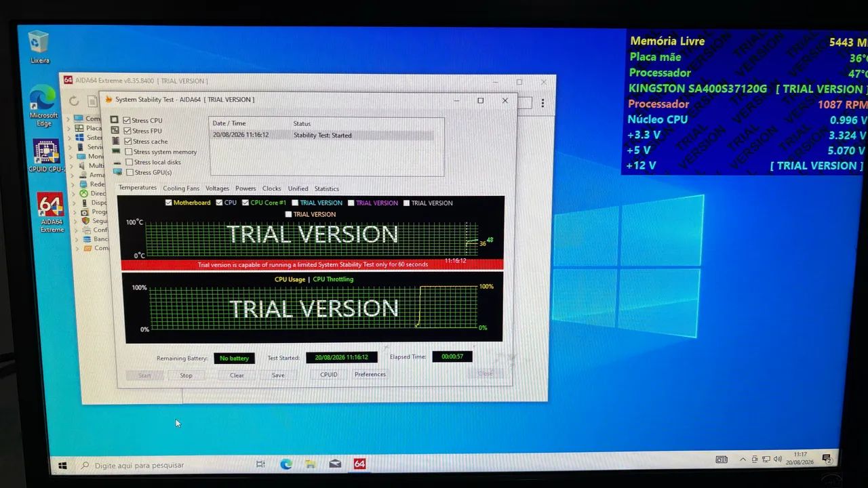Click the Stress FPU icon

tap(115, 130)
